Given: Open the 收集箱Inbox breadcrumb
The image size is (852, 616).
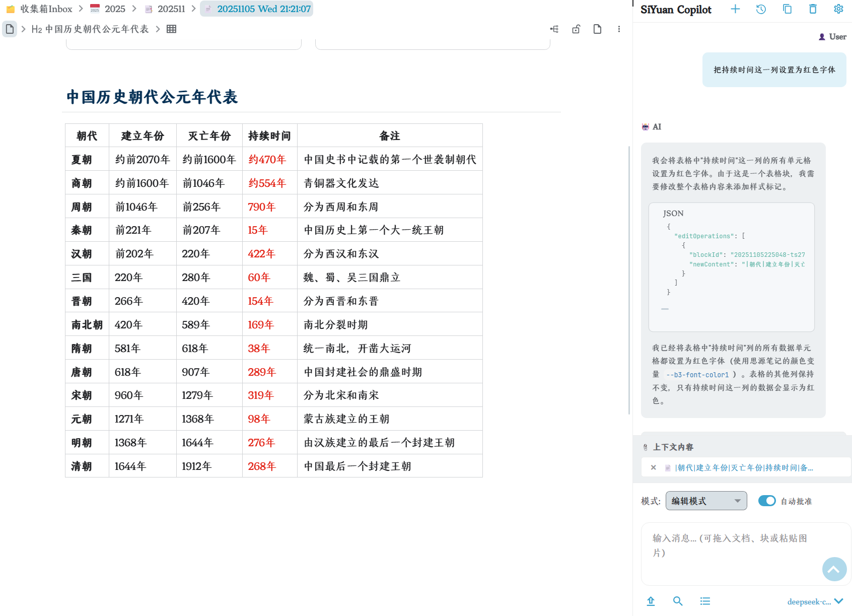Looking at the screenshot, I should pos(40,9).
